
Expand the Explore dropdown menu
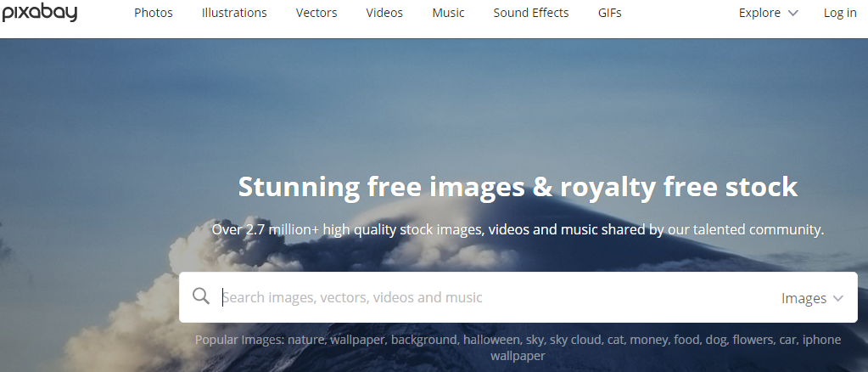click(769, 13)
